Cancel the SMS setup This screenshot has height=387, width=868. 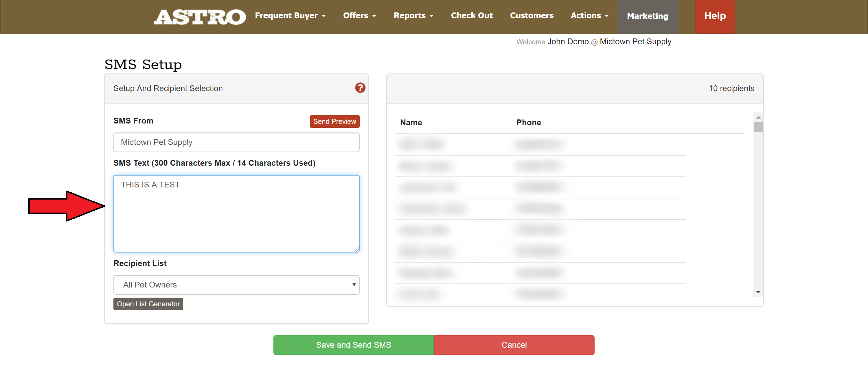pos(514,344)
